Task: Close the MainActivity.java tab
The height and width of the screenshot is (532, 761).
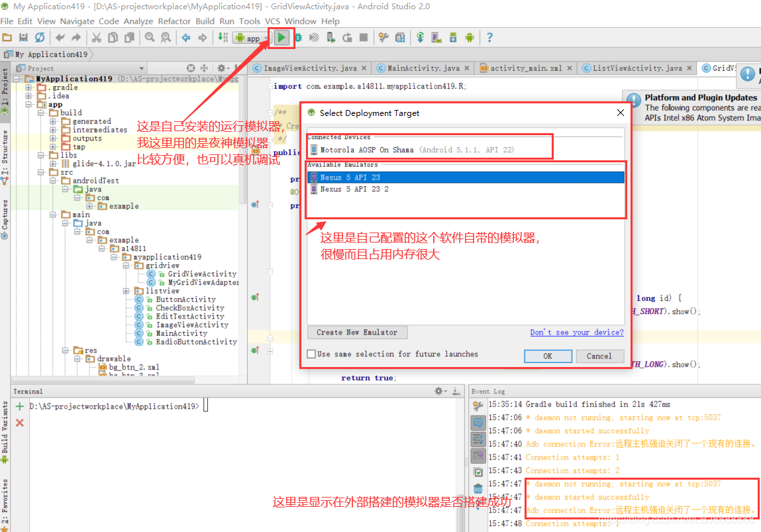Action: pos(466,68)
